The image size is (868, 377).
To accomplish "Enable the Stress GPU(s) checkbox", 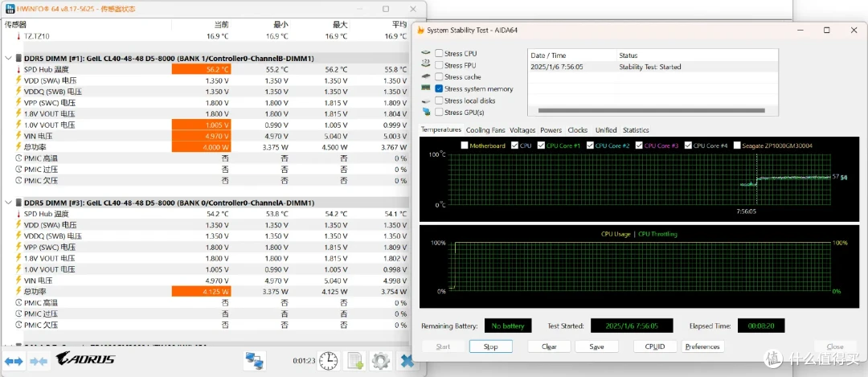I will [439, 113].
